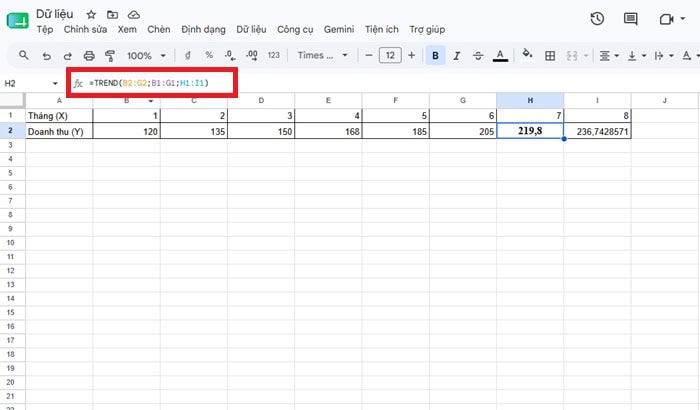This screenshot has height=410, width=700.
Task: Open the Trợ giúp menu
Action: click(427, 29)
